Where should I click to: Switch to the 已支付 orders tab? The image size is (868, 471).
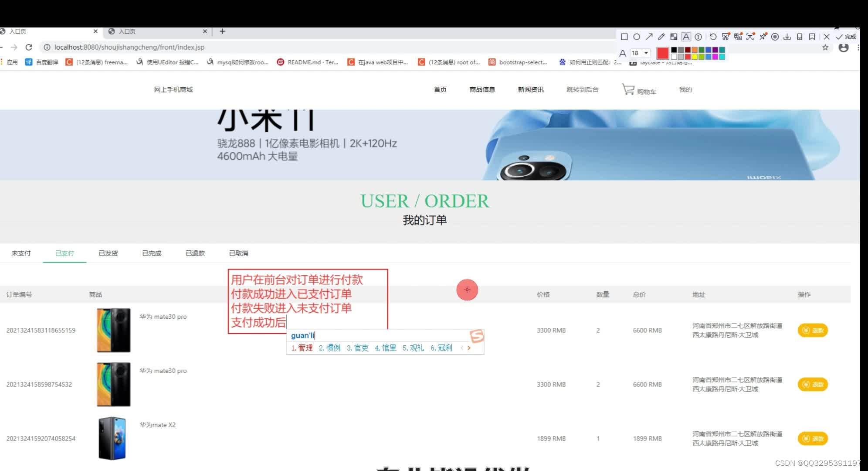(x=64, y=253)
